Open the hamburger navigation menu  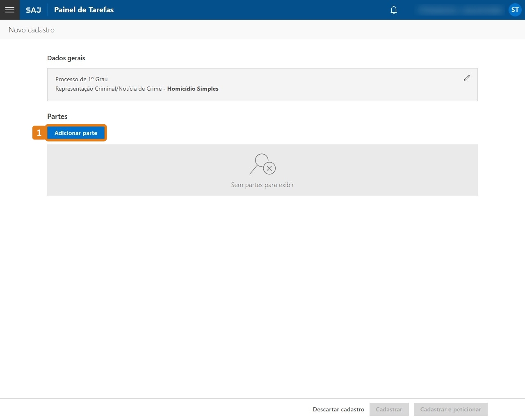(9, 9)
